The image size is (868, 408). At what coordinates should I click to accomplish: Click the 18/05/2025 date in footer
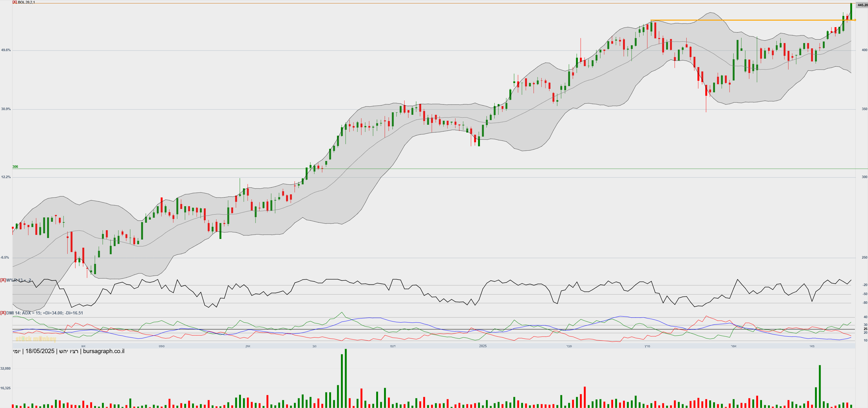[40, 351]
